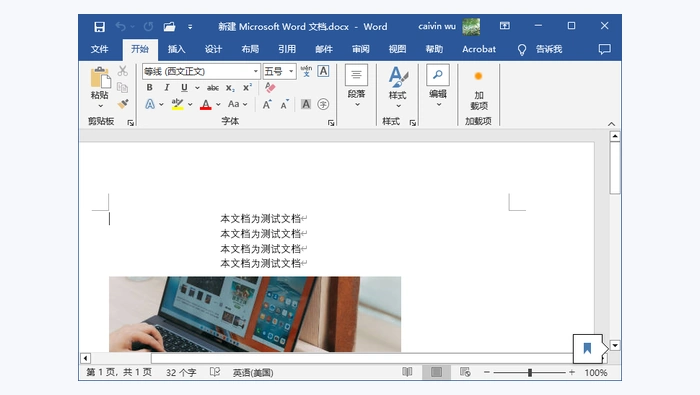Expand the highlight color arrow
Screen dimensions: 700x395
coord(190,104)
